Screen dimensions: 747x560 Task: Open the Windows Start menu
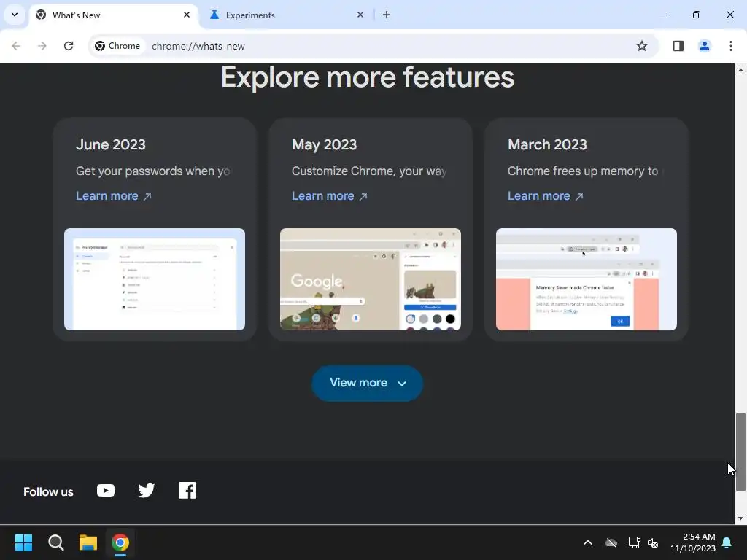pyautogui.click(x=23, y=542)
